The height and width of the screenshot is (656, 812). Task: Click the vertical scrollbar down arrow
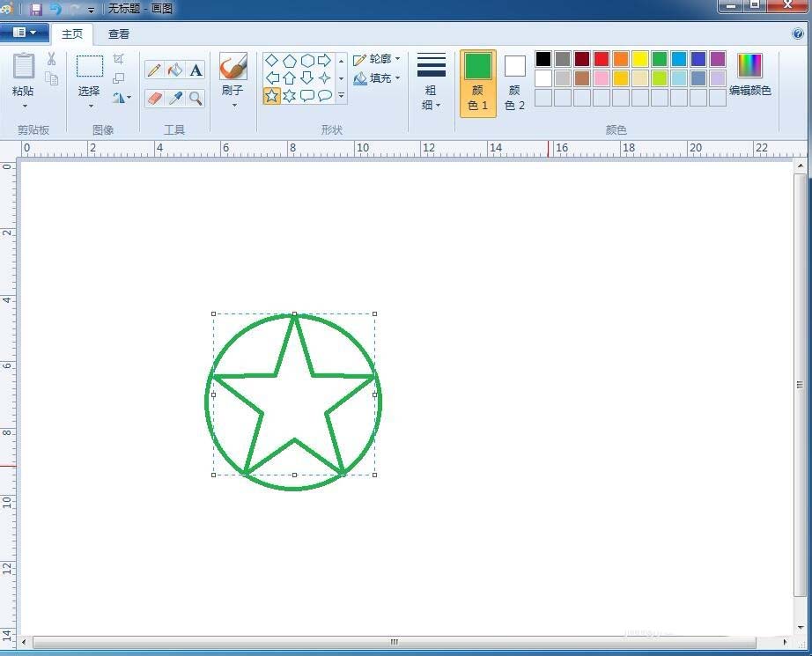tap(800, 628)
